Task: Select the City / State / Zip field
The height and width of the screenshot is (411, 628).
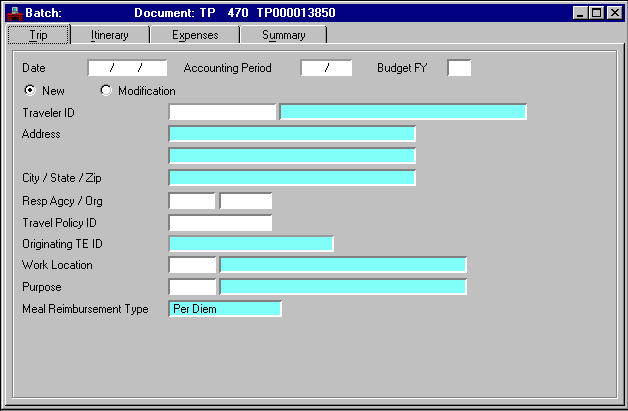Action: [x=292, y=178]
